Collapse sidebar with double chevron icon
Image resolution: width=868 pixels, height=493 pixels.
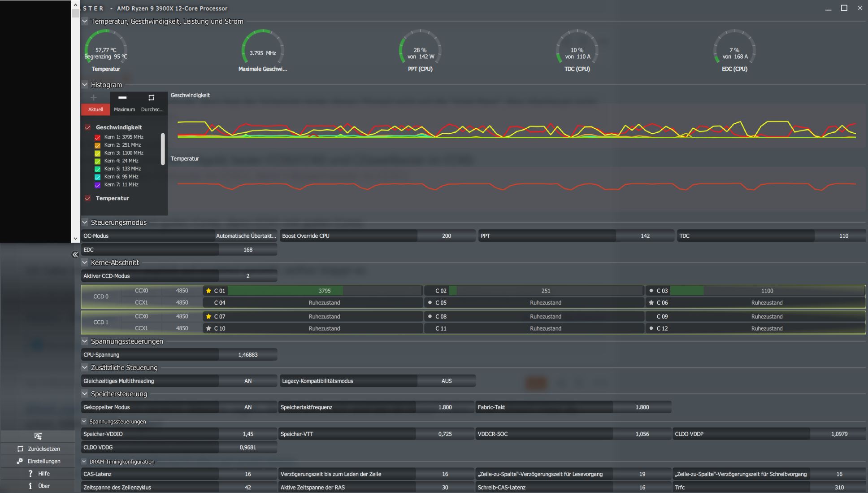point(75,255)
